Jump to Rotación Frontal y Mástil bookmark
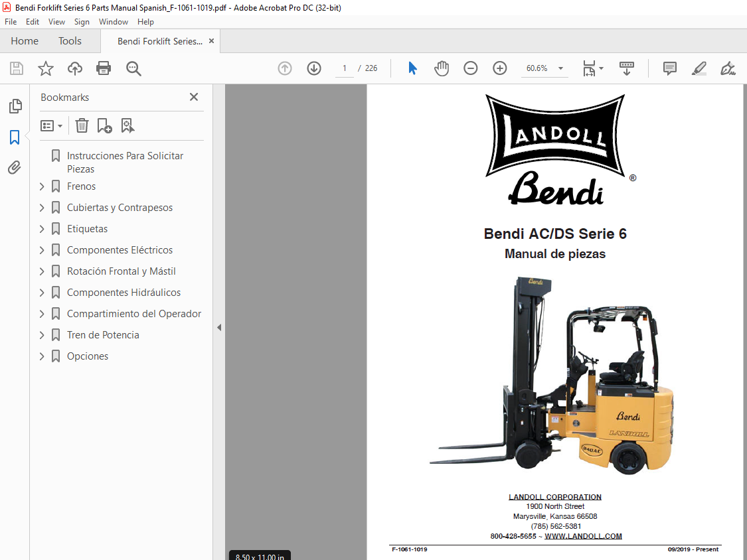The width and height of the screenshot is (747, 560). [121, 271]
